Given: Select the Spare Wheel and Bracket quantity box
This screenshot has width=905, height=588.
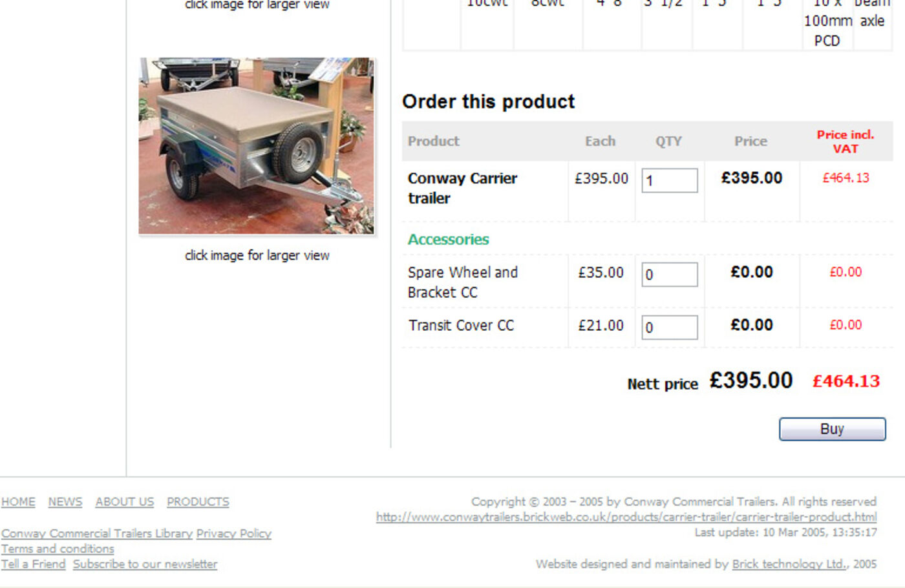Looking at the screenshot, I should [670, 275].
